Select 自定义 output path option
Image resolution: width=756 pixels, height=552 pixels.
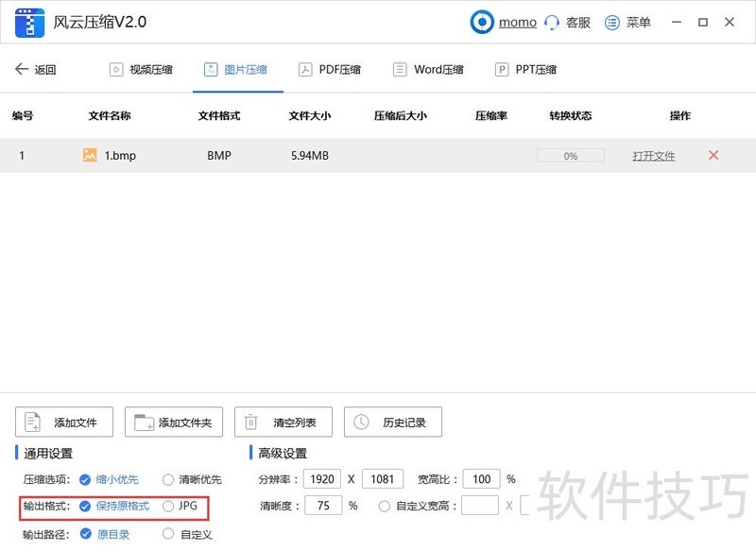pos(168,534)
